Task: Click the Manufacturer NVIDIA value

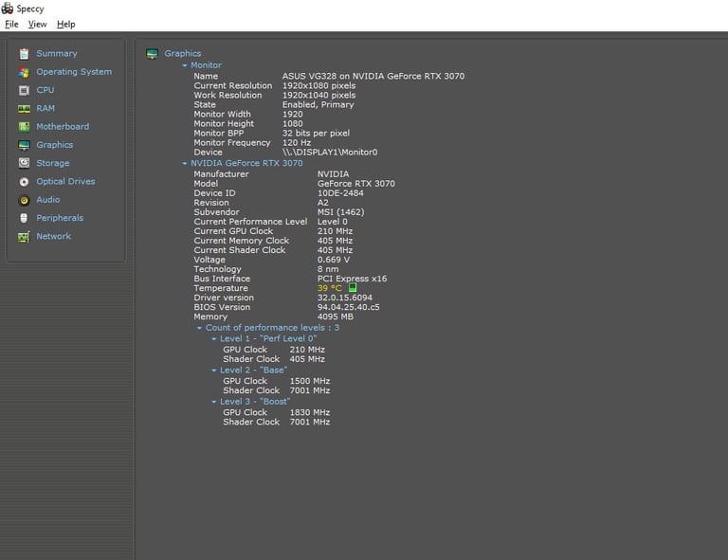Action: tap(333, 174)
